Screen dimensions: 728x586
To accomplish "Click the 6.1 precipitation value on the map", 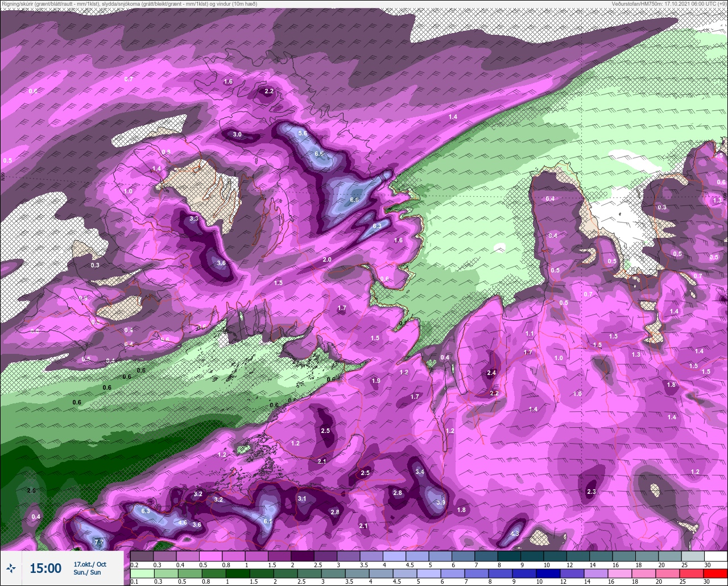I will point(268,521).
